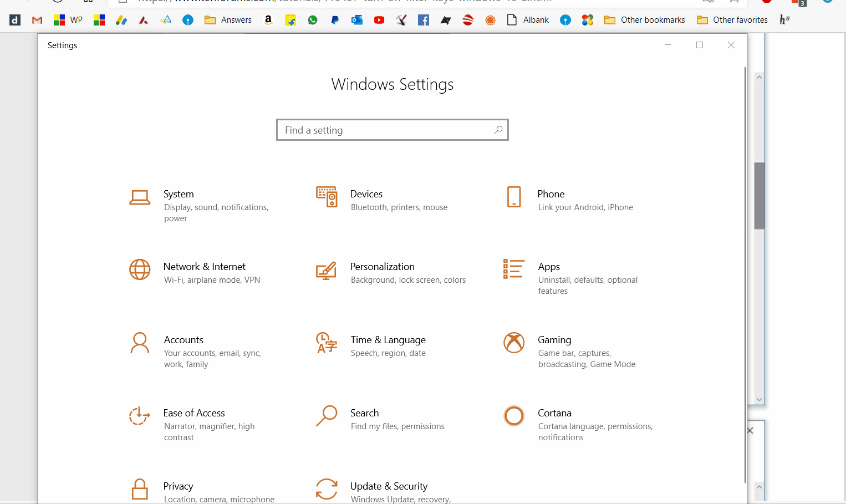Click magnifier icon in Find a setting box
The image size is (846, 504).
tap(498, 130)
